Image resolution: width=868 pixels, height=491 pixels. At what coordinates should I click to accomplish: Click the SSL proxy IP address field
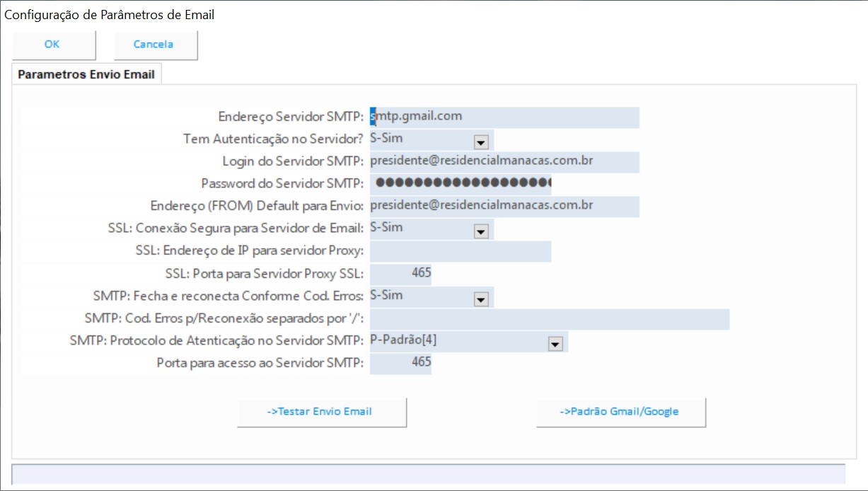[460, 251]
